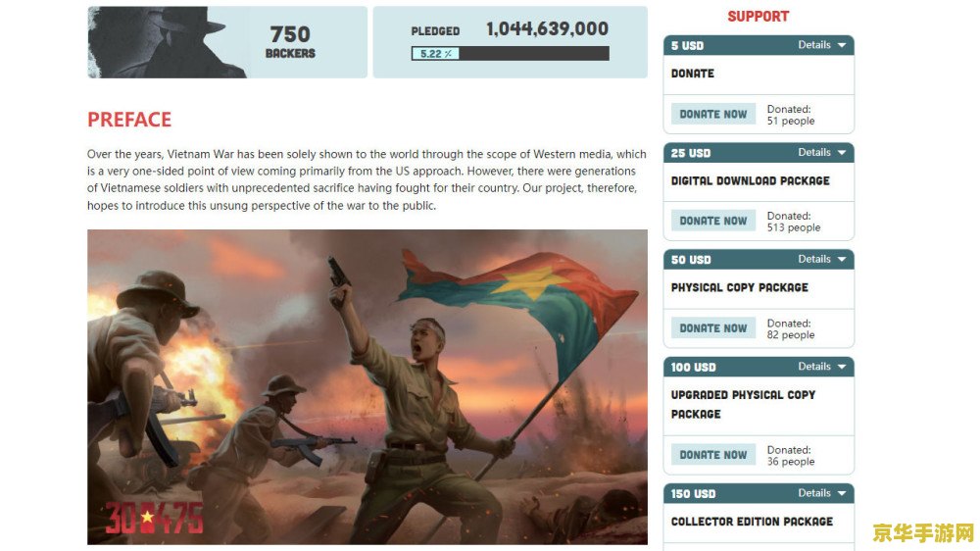
Task: Click the backer silhouette portrait image
Action: pyautogui.click(x=167, y=42)
